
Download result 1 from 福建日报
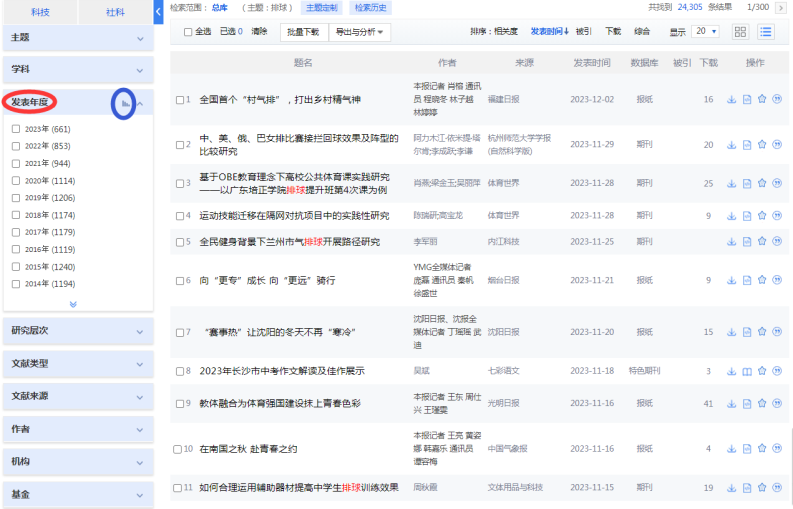coord(731,99)
